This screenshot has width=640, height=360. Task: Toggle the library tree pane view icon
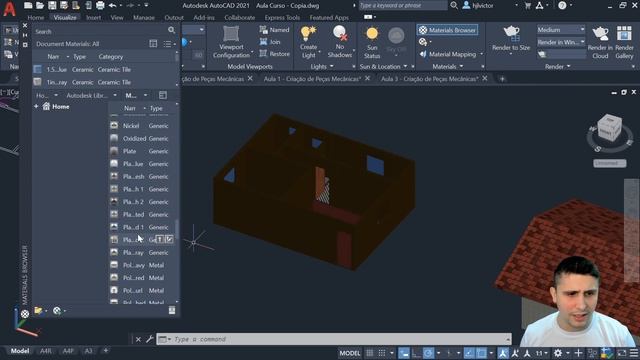pyautogui.click(x=163, y=95)
